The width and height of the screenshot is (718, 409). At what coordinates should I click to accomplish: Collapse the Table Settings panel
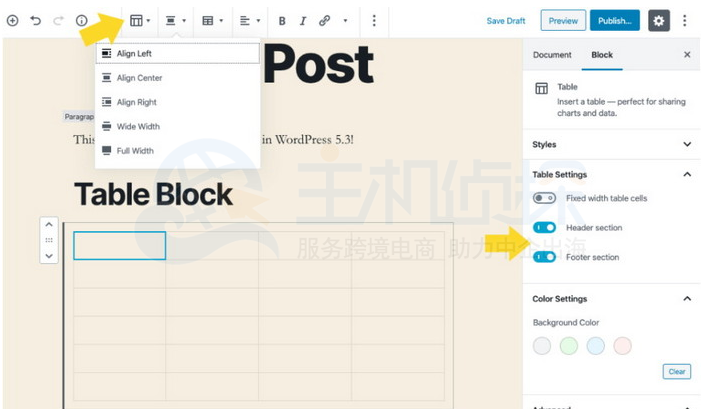[611, 175]
